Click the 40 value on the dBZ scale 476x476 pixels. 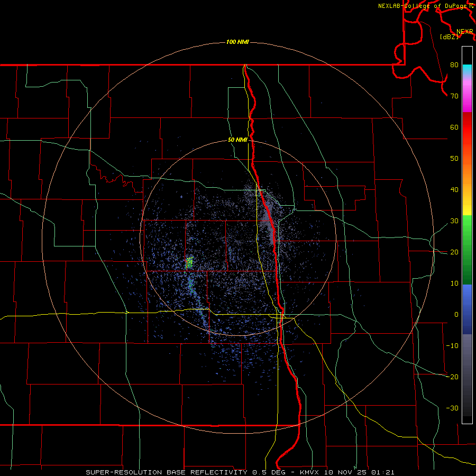pyautogui.click(x=454, y=190)
